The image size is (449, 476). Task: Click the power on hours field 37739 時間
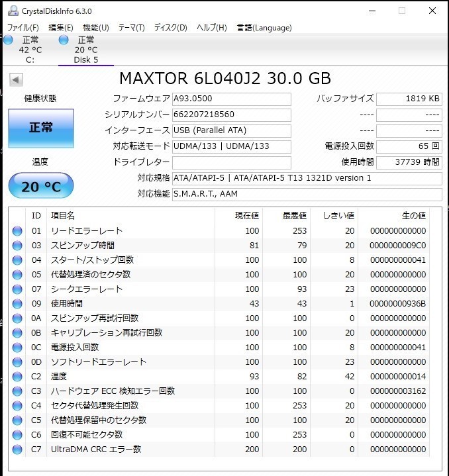(x=409, y=162)
